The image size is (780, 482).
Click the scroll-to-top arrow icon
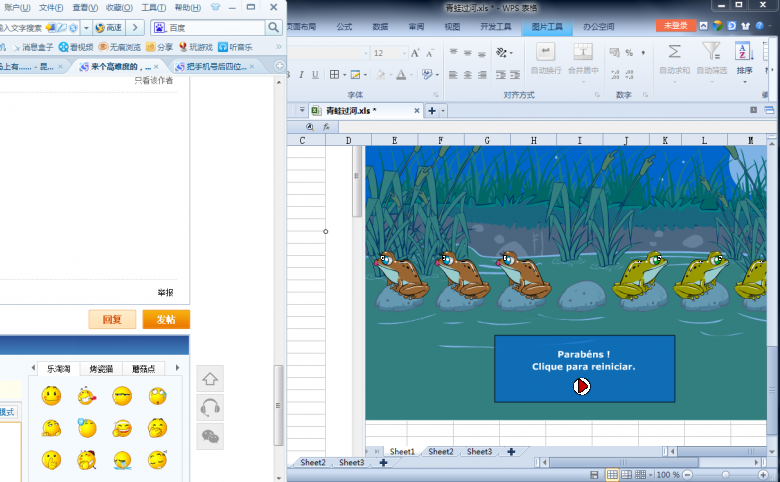click(x=210, y=379)
